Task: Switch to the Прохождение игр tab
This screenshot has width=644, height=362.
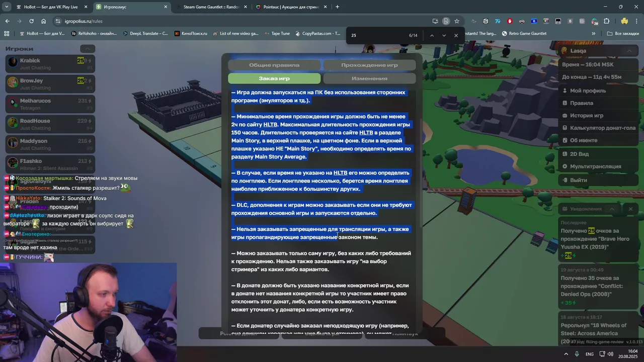Action: [x=369, y=65]
